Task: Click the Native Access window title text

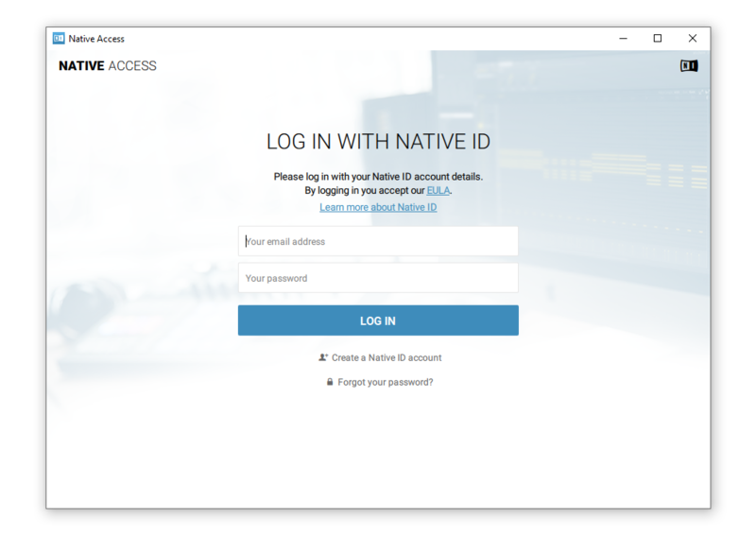Action: [96, 39]
